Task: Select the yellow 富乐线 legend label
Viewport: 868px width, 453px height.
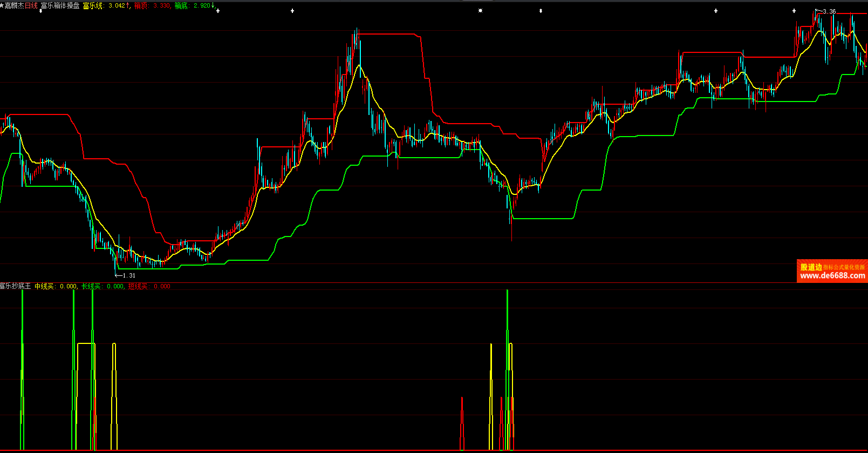Action: click(x=93, y=5)
